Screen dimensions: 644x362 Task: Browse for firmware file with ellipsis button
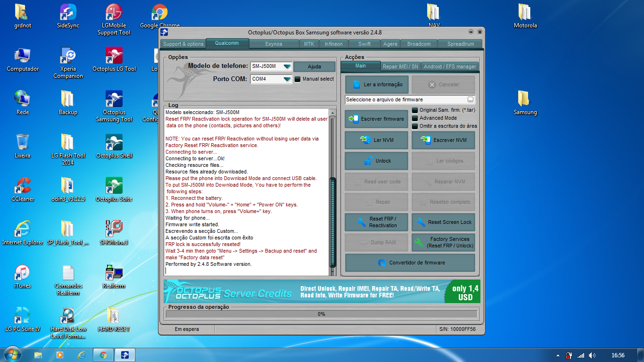pyautogui.click(x=471, y=99)
